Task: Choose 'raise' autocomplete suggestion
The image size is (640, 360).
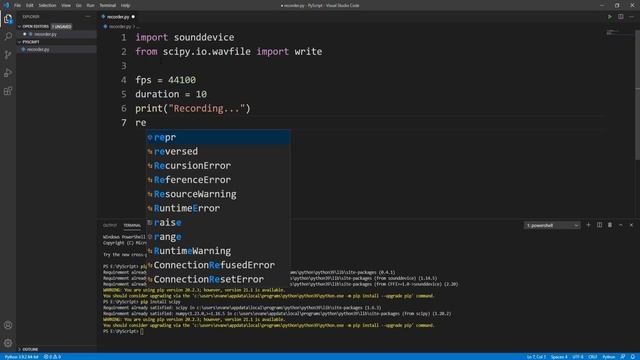Action: tap(218, 222)
